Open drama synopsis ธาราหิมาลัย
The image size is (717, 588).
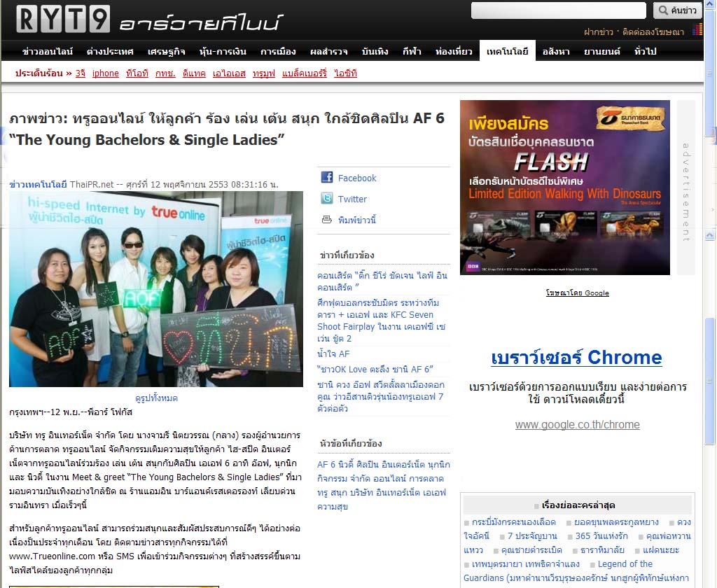click(602, 550)
